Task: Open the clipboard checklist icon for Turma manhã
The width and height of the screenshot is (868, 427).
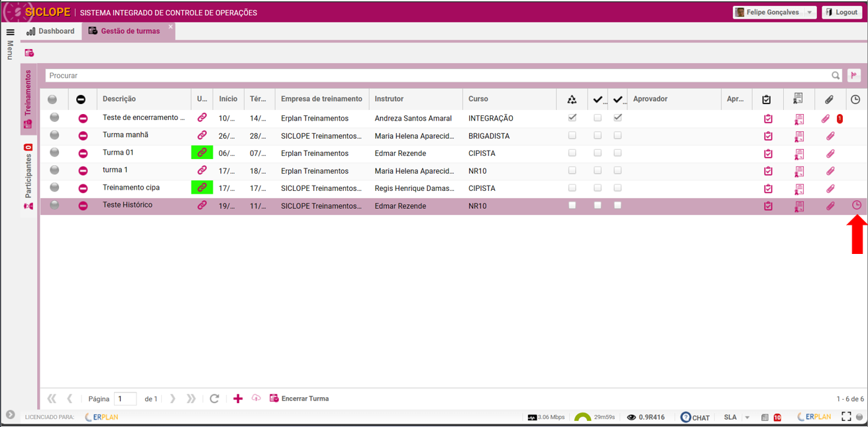Action: pos(768,136)
